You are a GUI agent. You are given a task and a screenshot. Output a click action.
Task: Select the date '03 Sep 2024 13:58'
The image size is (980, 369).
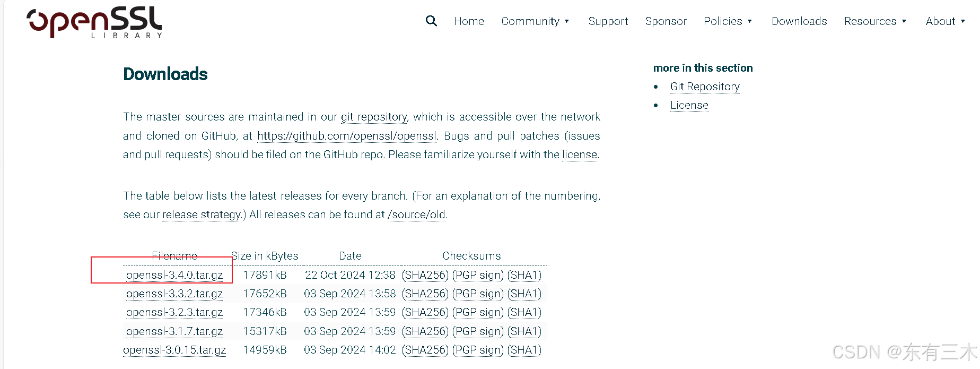pyautogui.click(x=350, y=294)
